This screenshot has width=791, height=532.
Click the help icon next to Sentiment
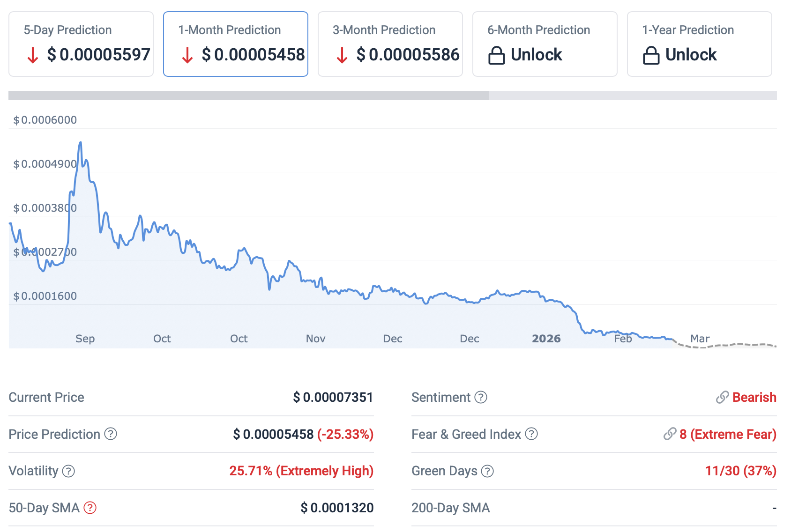pyautogui.click(x=481, y=398)
